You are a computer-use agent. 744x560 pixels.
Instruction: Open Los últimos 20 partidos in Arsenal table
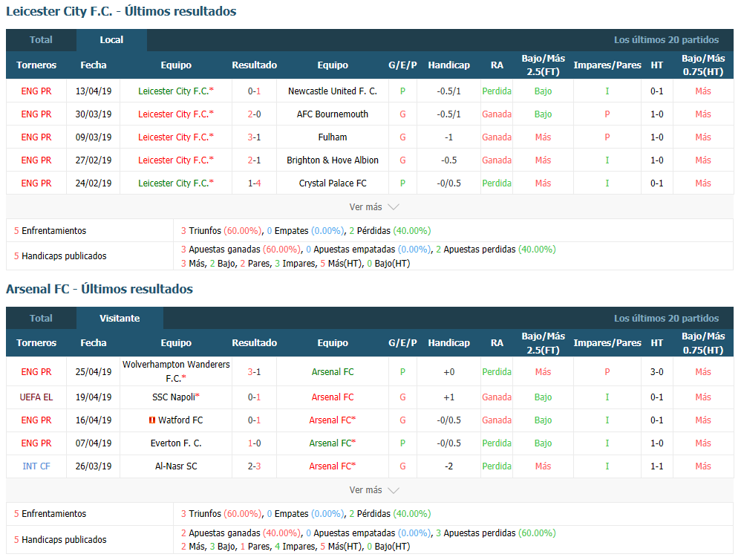click(x=666, y=318)
